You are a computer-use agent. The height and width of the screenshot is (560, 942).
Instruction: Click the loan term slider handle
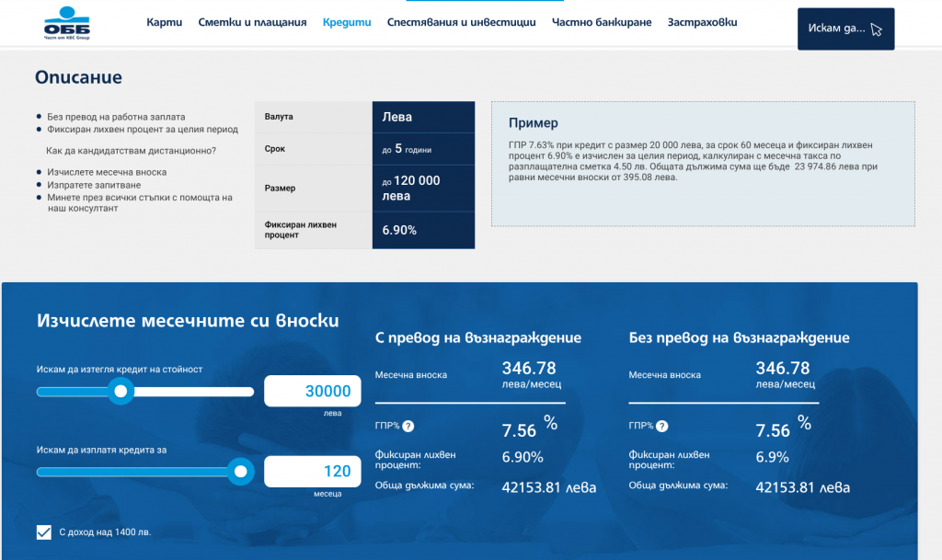coord(240,471)
